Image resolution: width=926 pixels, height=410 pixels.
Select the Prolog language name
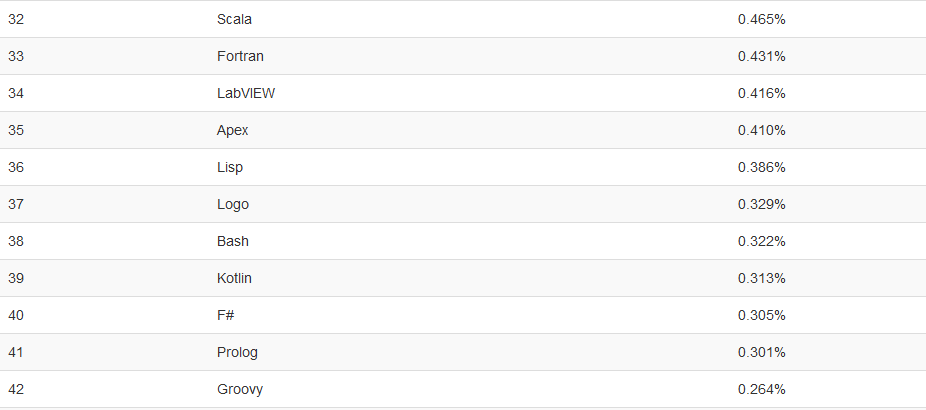click(237, 353)
